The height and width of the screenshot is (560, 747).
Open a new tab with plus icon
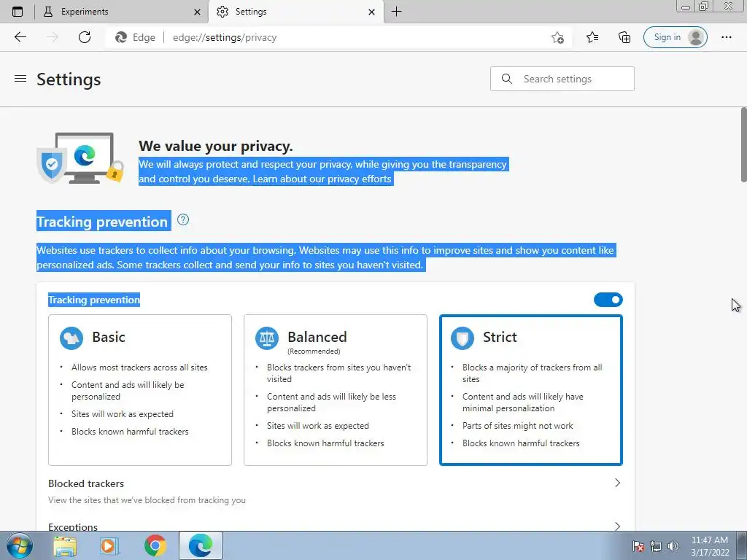396,12
